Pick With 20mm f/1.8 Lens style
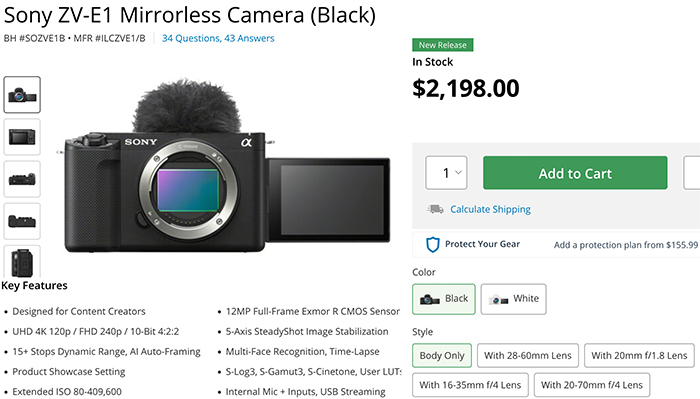Image resolution: width=700 pixels, height=399 pixels. coord(639,355)
